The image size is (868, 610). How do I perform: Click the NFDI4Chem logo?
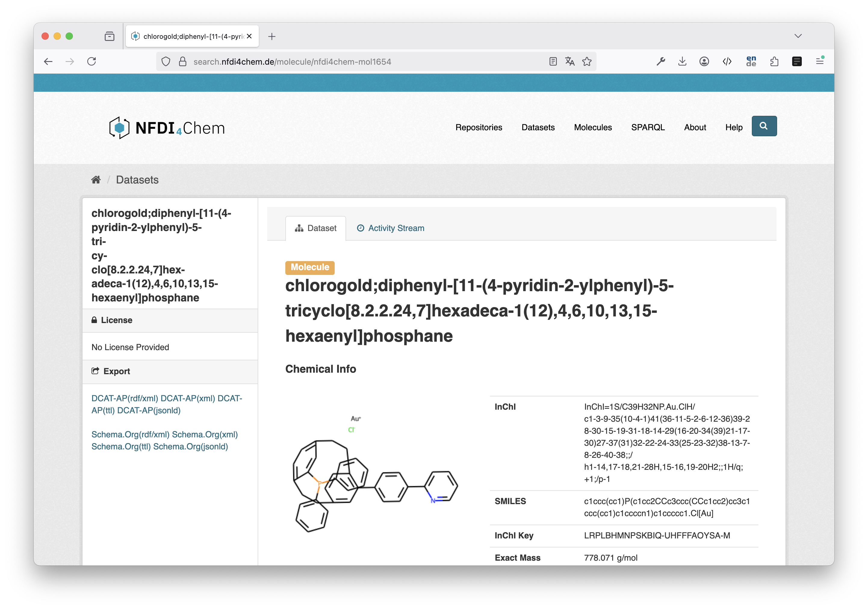167,128
